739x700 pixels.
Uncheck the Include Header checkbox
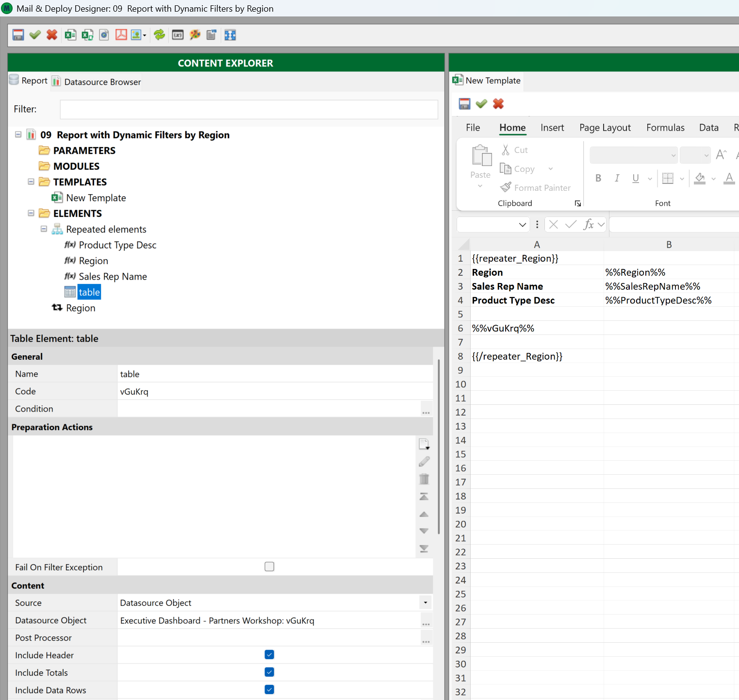[269, 655]
